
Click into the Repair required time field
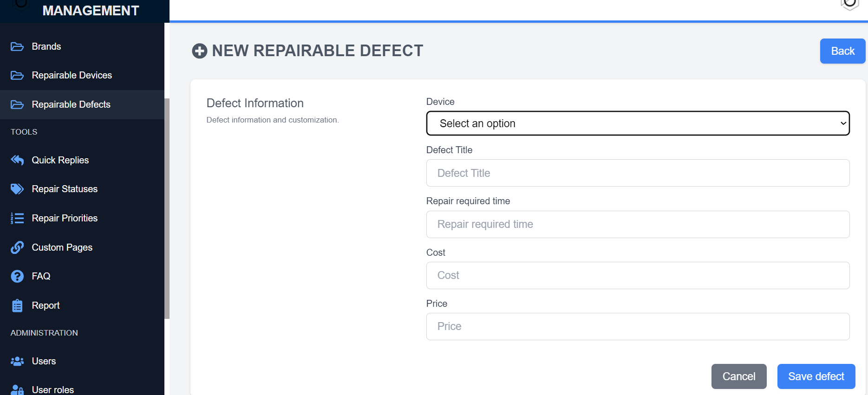638,225
